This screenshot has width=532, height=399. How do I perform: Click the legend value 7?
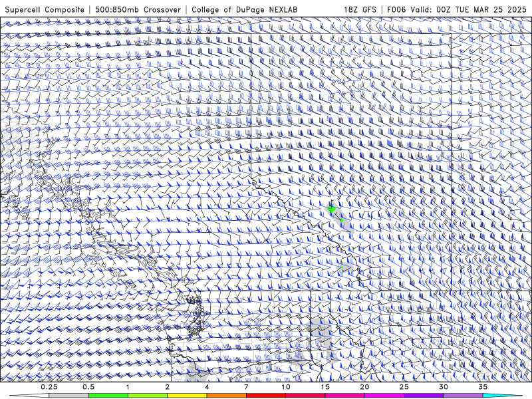pos(246,387)
